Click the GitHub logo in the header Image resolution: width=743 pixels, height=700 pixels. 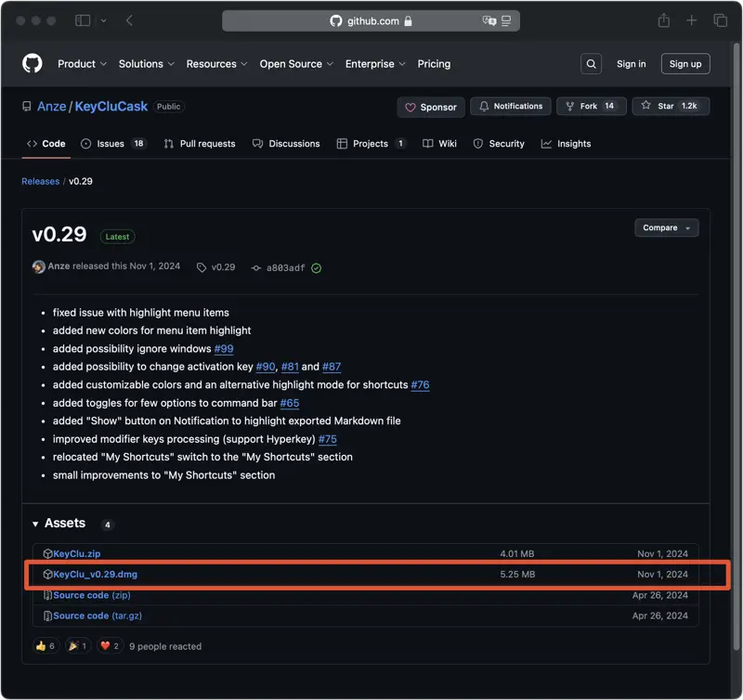tap(32, 63)
